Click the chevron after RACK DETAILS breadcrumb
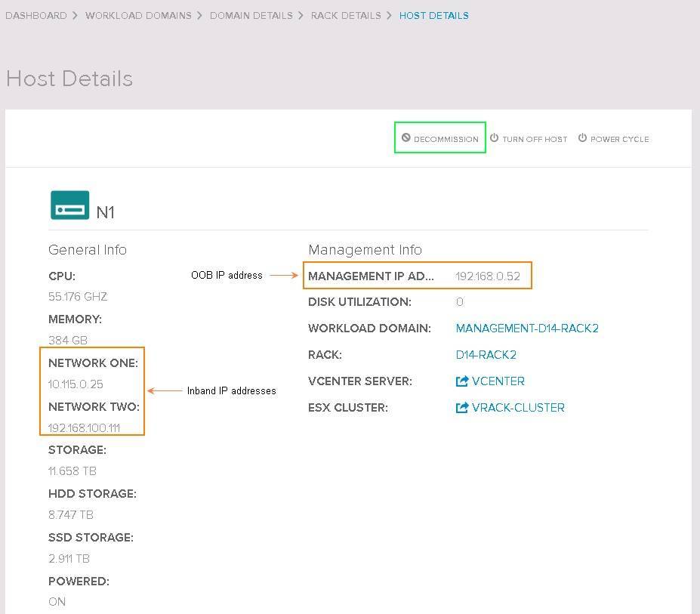This screenshot has width=700, height=614. click(390, 16)
